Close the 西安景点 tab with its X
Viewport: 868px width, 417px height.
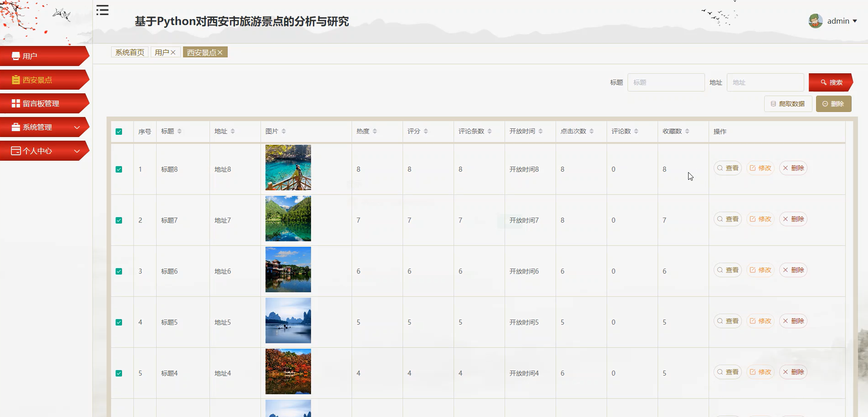point(220,52)
